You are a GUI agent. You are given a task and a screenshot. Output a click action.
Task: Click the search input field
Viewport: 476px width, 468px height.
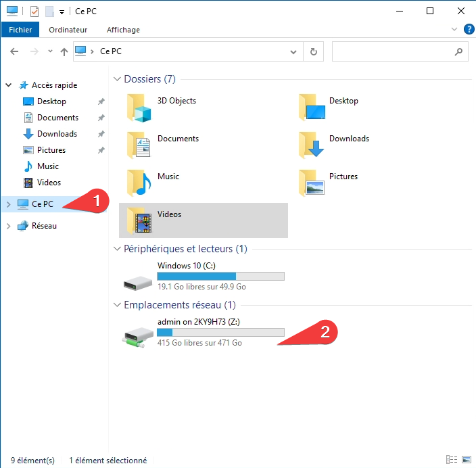click(x=392, y=51)
